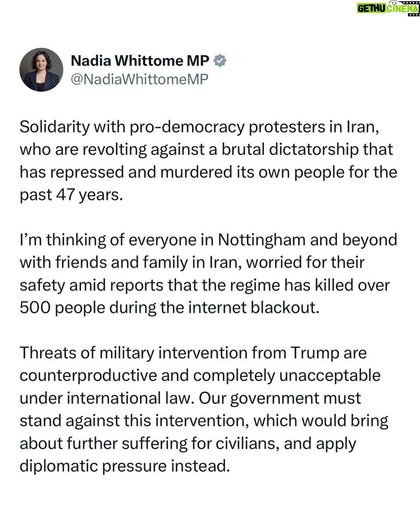Click the @NadiaWhittomeMP handle
Image resolution: width=420 pixels, height=524 pixels.
click(x=140, y=79)
